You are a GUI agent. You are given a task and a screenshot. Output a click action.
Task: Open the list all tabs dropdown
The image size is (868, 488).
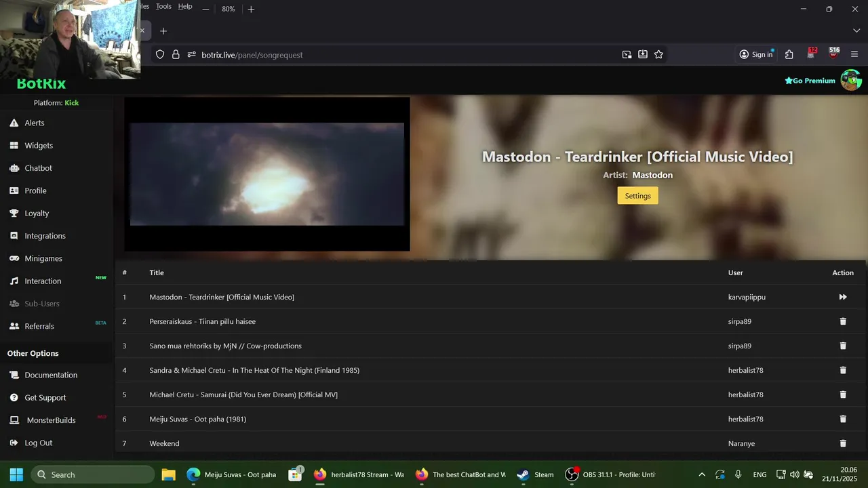pyautogui.click(x=856, y=31)
